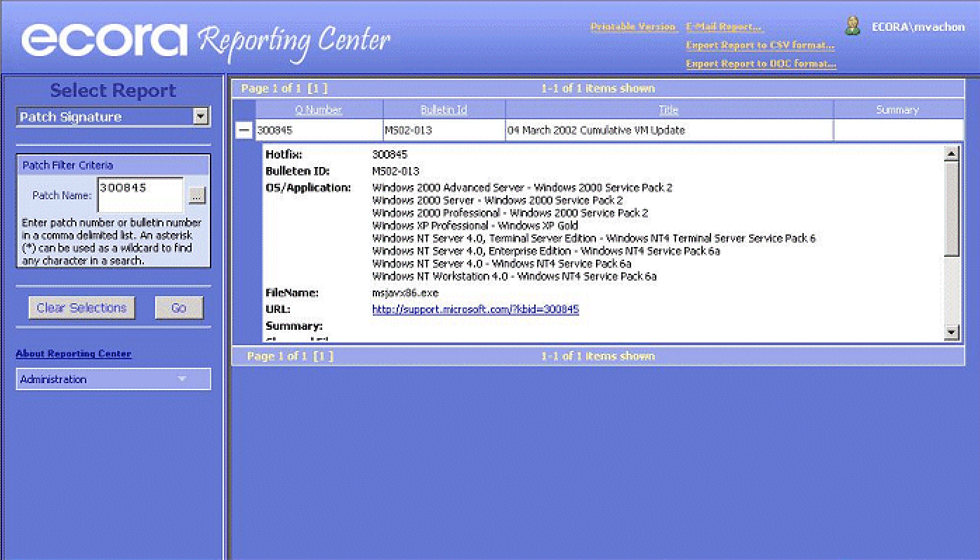Click the "Windows NT Workstation 4.0" OS line

(515, 276)
